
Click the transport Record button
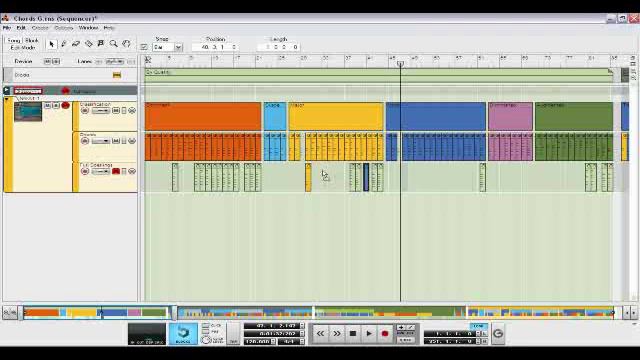[384, 334]
